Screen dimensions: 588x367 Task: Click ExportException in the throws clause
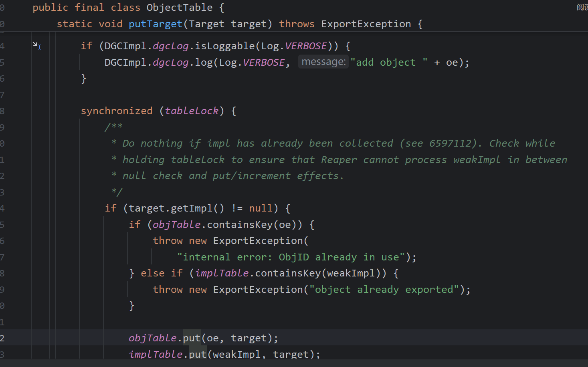(366, 24)
